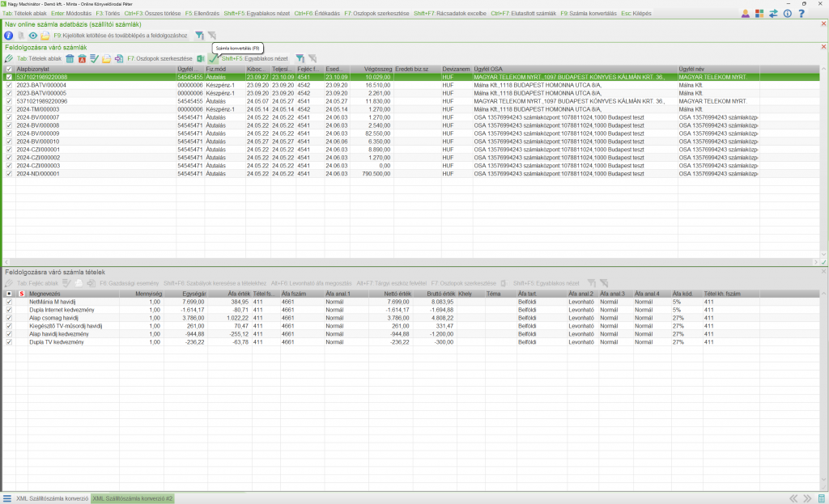Viewport: 829px width, 504px height.
Task: Toggle checkbox for invoice 2023-BATV/000004
Action: click(9, 85)
